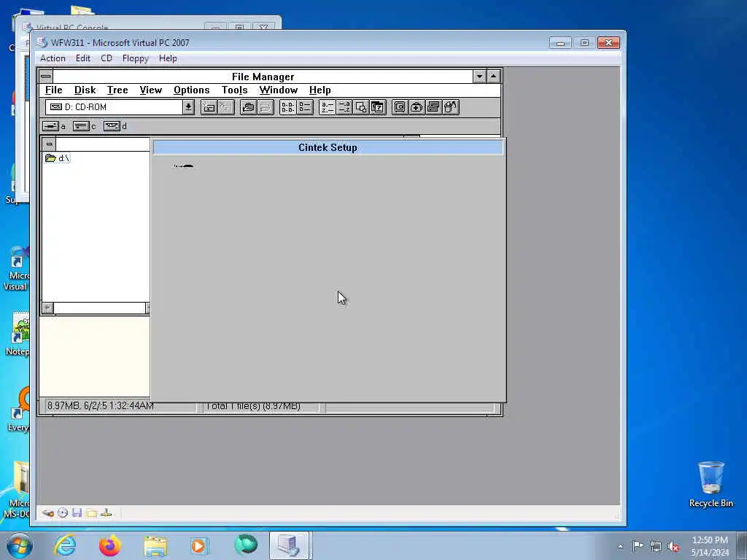Open Windows Explorer from taskbar
Viewport: 747px width, 560px height.
(x=155, y=546)
